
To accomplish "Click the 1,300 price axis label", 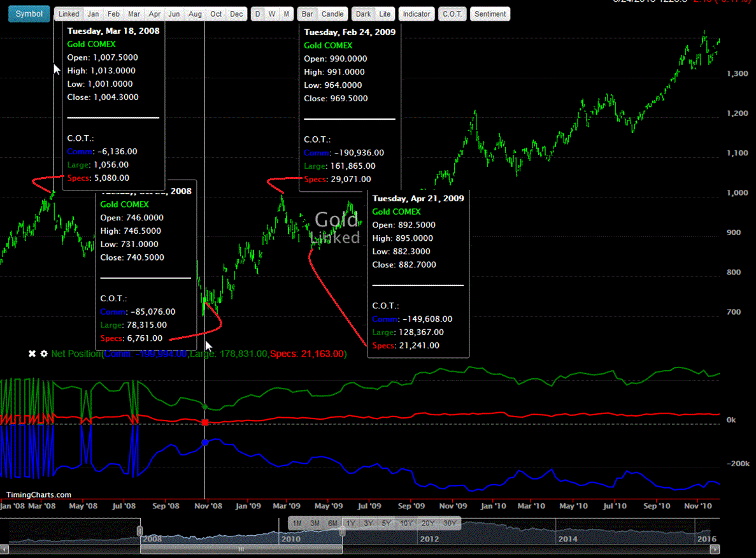I will pos(737,74).
